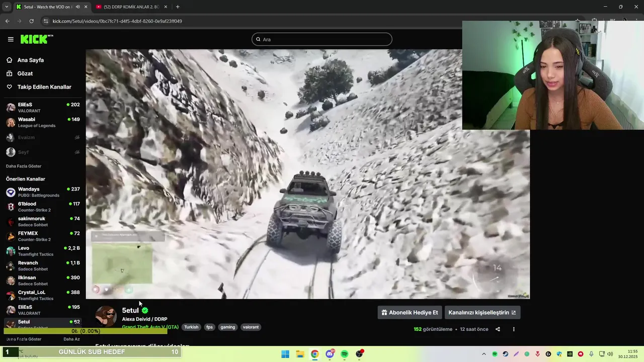Open File Explorer from taskbar
This screenshot has width=644, height=362.
(300, 354)
